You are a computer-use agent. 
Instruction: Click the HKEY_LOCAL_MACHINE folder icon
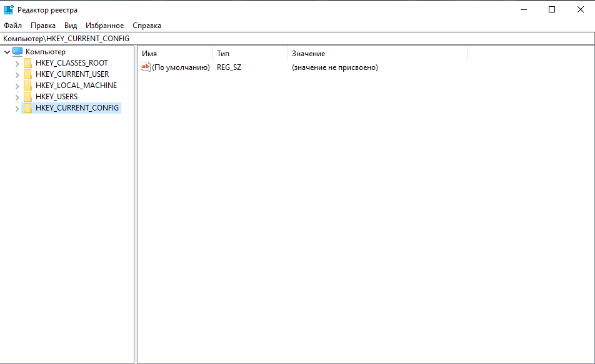click(27, 86)
